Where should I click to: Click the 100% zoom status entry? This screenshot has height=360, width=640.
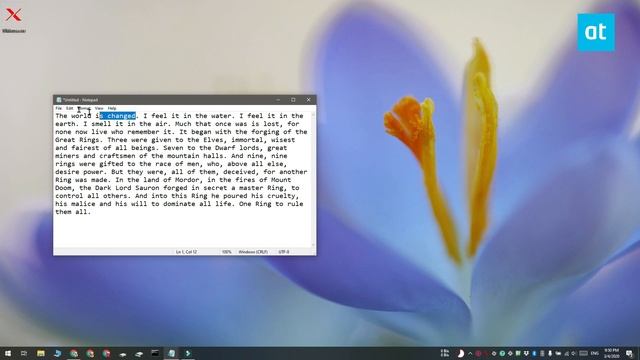(x=227, y=252)
